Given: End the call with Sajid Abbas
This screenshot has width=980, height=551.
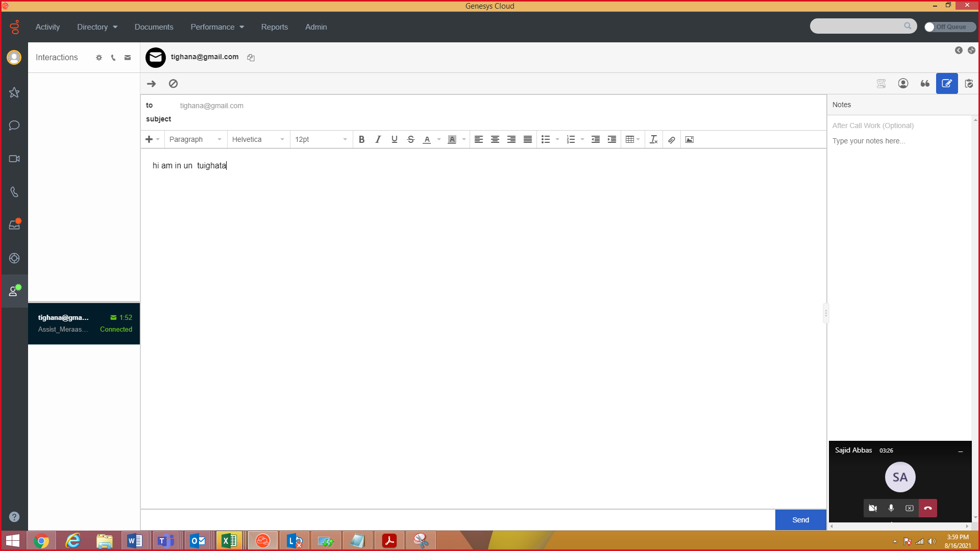Looking at the screenshot, I should click(927, 508).
